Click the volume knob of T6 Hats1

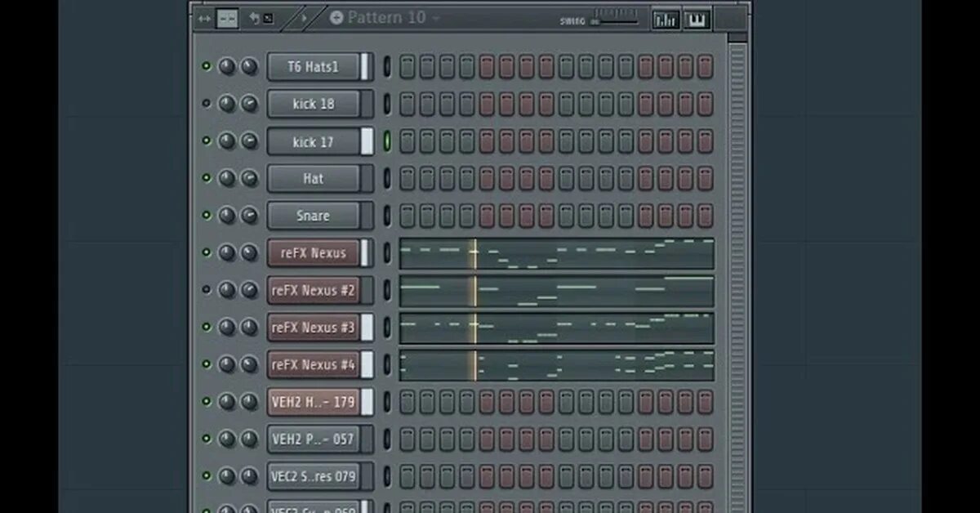coord(249,66)
